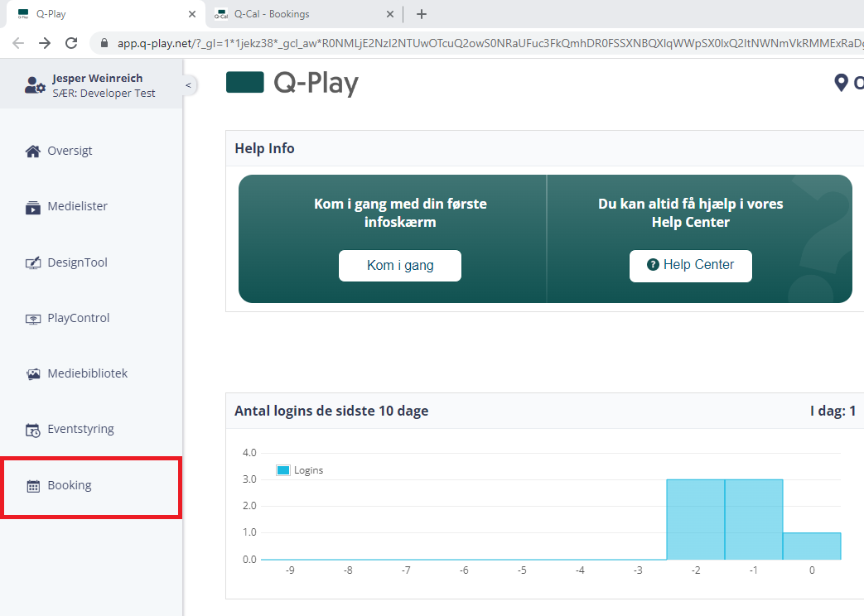Collapse the sidebar with the chevron
864x616 pixels.
coord(188,85)
